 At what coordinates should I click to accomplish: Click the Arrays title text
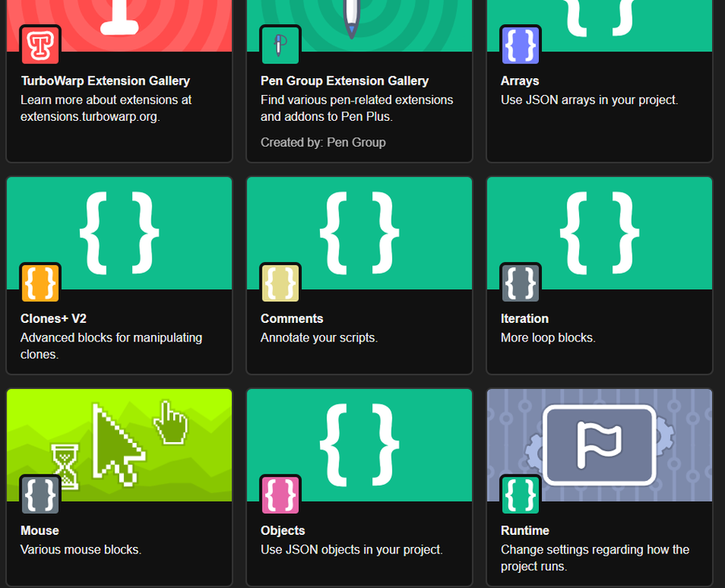520,81
